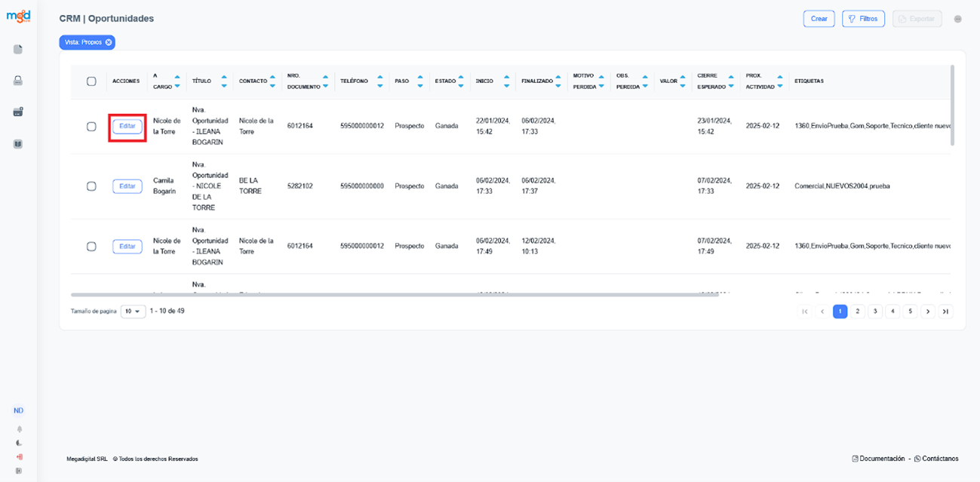Click the red logout icon in the sidebar

[x=19, y=456]
